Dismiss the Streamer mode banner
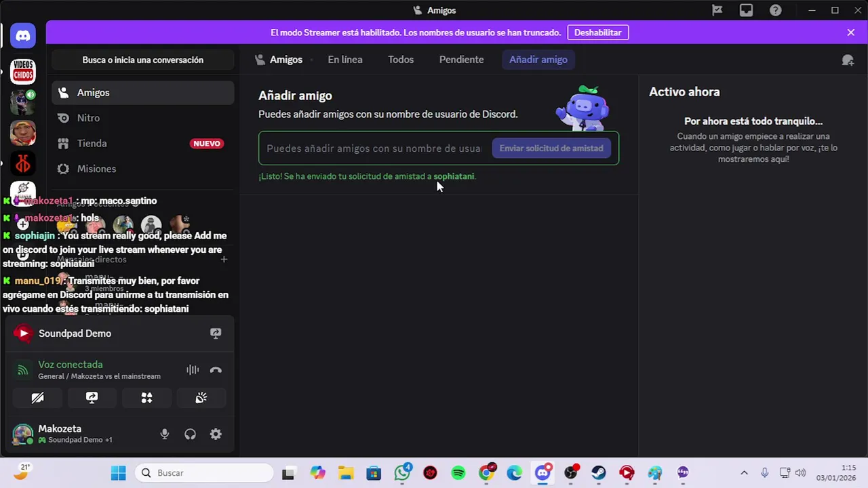 851,33
